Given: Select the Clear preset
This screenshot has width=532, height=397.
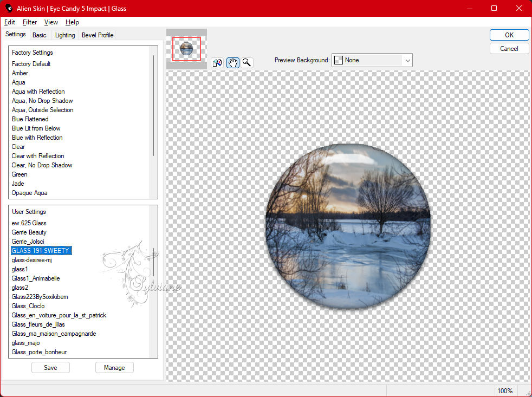Looking at the screenshot, I should pos(18,147).
